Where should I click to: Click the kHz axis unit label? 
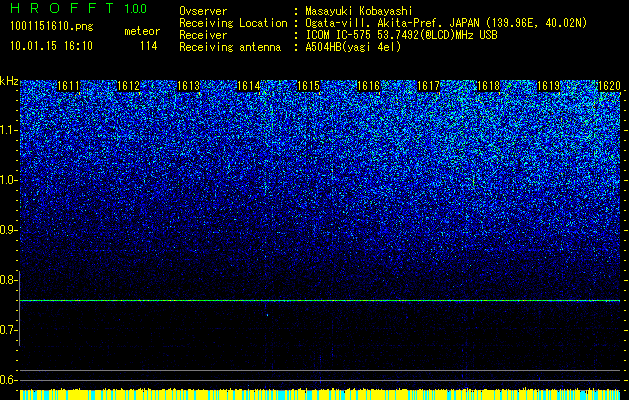pyautogui.click(x=9, y=81)
